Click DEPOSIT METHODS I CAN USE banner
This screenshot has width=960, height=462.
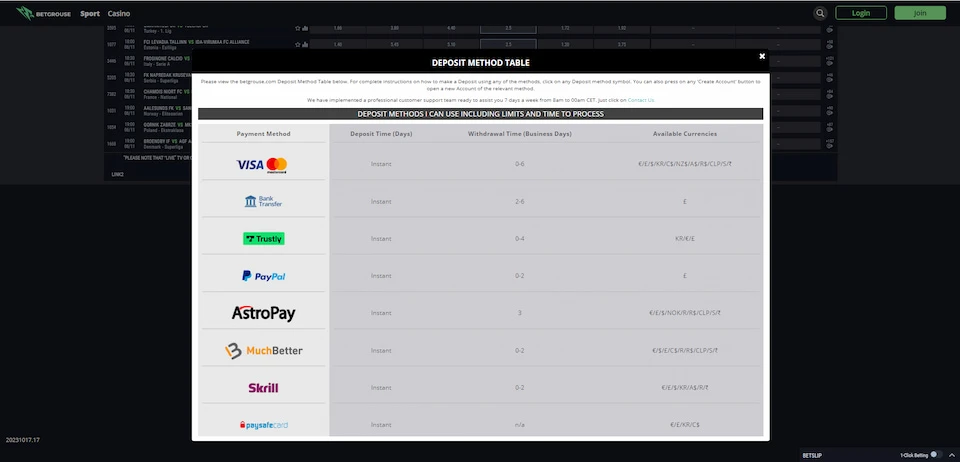pos(481,114)
